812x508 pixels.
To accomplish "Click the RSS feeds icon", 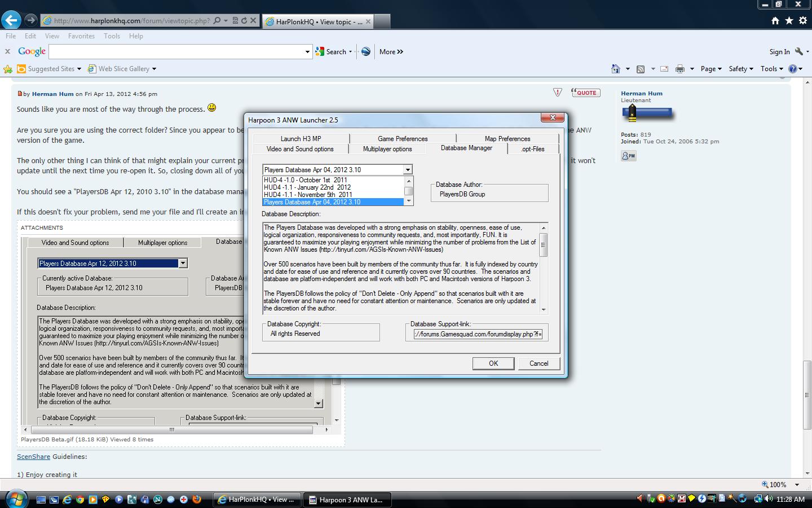I will click(x=641, y=69).
